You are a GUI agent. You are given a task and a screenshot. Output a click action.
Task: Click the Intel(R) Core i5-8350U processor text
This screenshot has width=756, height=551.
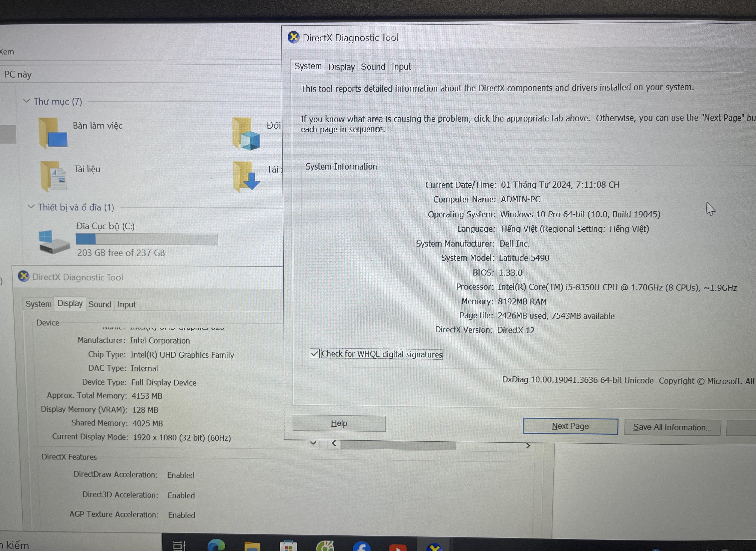coord(617,287)
